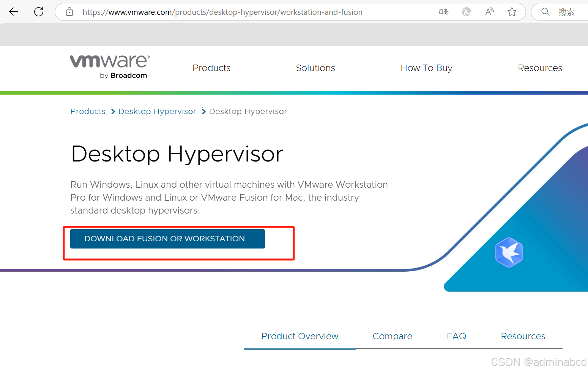Viewport: 588px width, 372px height.
Task: Open the Resources top navigation menu
Action: [540, 68]
